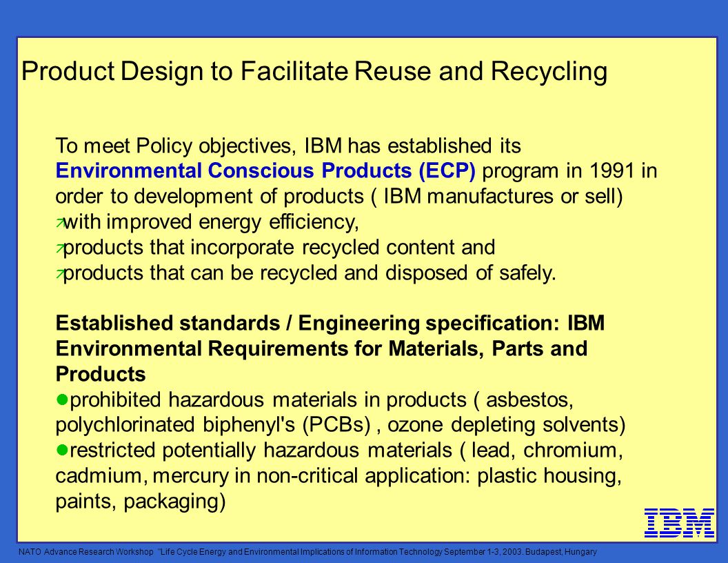The width and height of the screenshot is (728, 563).
Task: Click the blue 'Environmental Conscious Products (ECP)' text
Action: click(265, 170)
